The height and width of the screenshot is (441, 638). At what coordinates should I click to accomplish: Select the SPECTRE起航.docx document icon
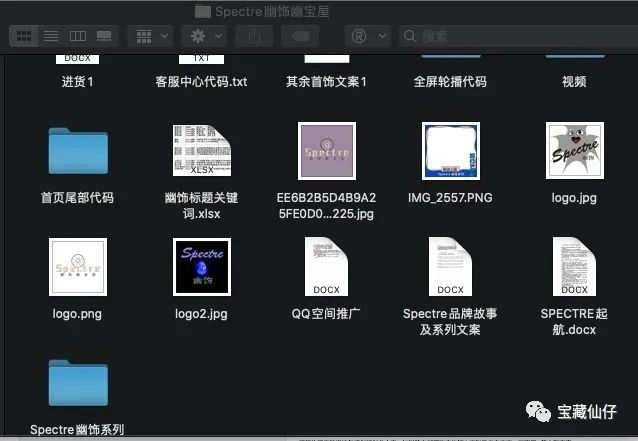click(574, 267)
